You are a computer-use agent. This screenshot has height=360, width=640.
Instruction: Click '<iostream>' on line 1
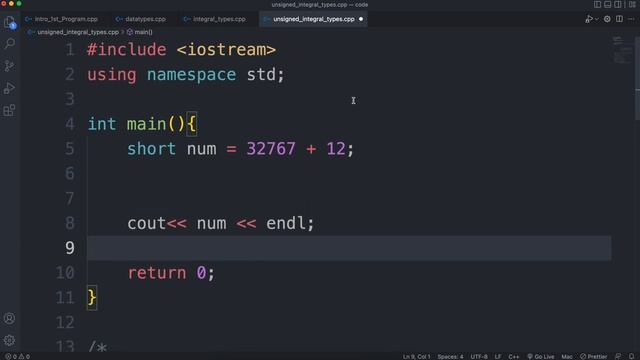click(227, 50)
